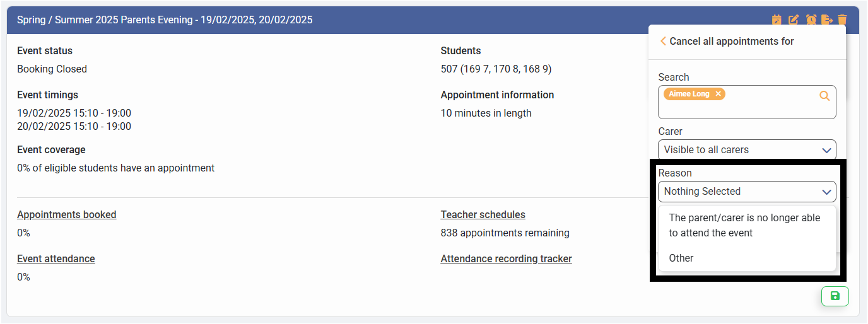This screenshot has height=324, width=868.
Task: Open the Attendance recording tracker link
Action: pos(506,259)
